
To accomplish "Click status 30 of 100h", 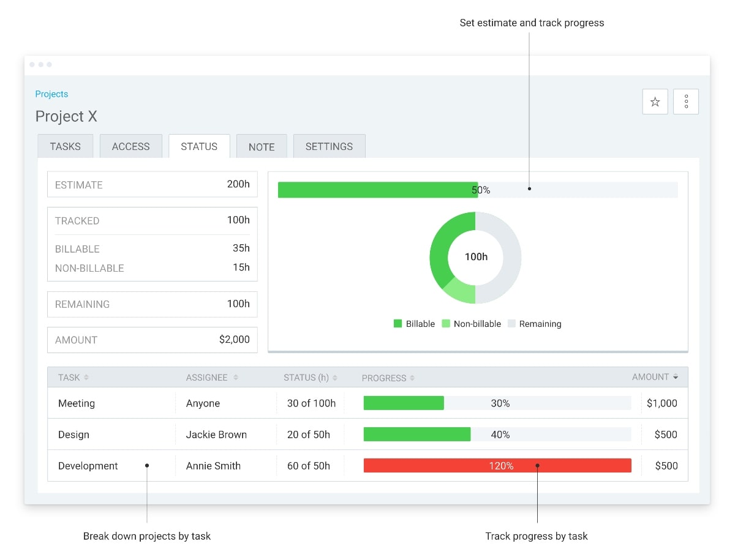I will (x=312, y=403).
